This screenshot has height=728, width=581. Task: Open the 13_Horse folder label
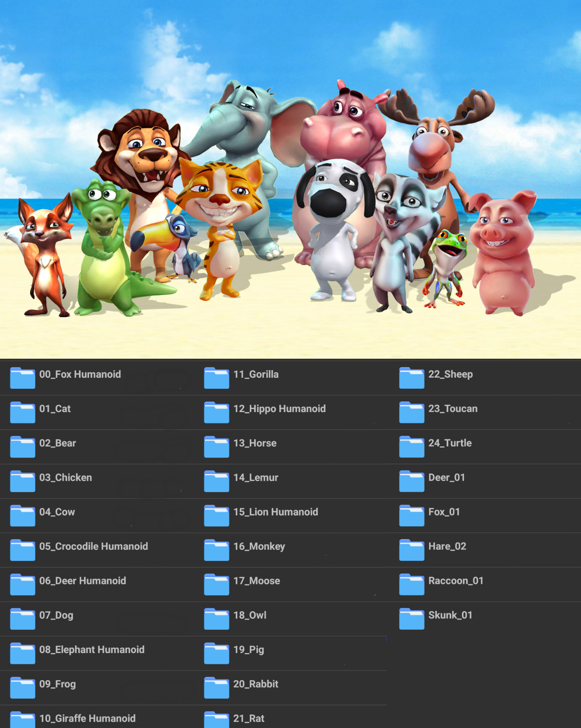(255, 443)
